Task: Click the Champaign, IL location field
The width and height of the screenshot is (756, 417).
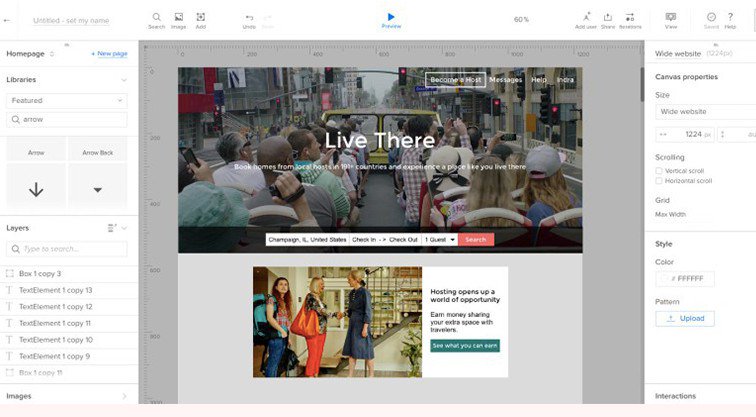Action: pos(307,240)
